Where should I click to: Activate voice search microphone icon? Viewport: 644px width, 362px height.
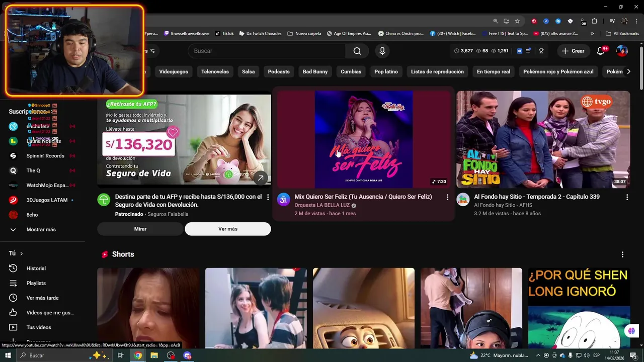[x=382, y=51]
